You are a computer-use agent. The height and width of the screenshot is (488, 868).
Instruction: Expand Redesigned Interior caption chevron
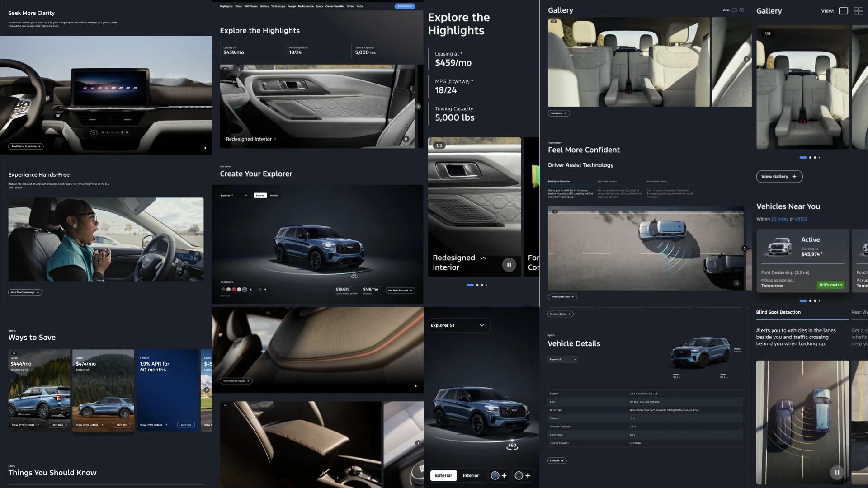point(483,258)
